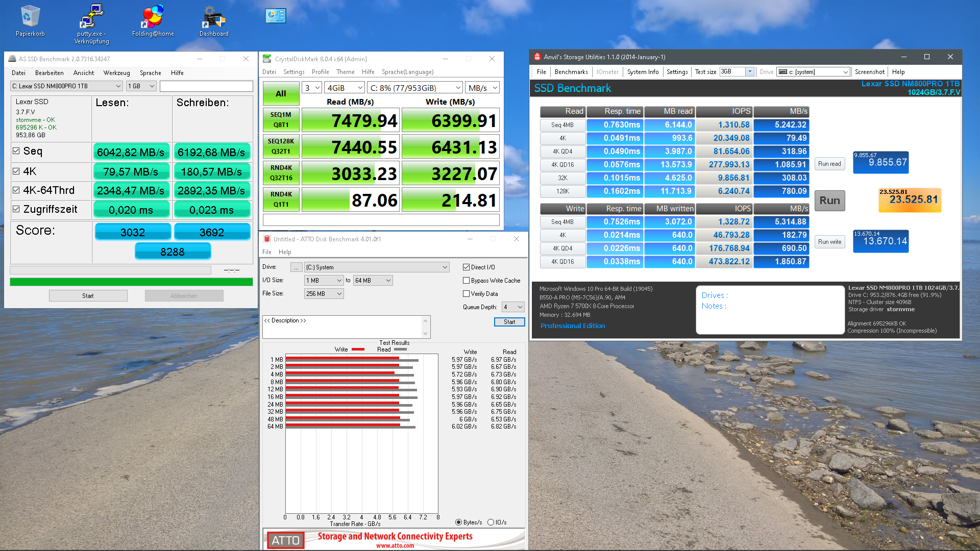Click the description box scrollbar in ATTO
980x551 pixels.
tap(425, 327)
